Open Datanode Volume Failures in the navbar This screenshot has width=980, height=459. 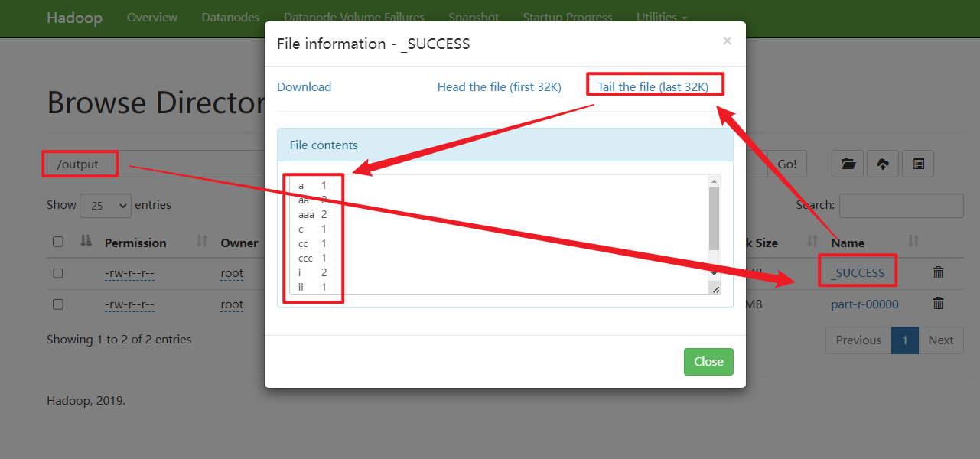(x=353, y=17)
